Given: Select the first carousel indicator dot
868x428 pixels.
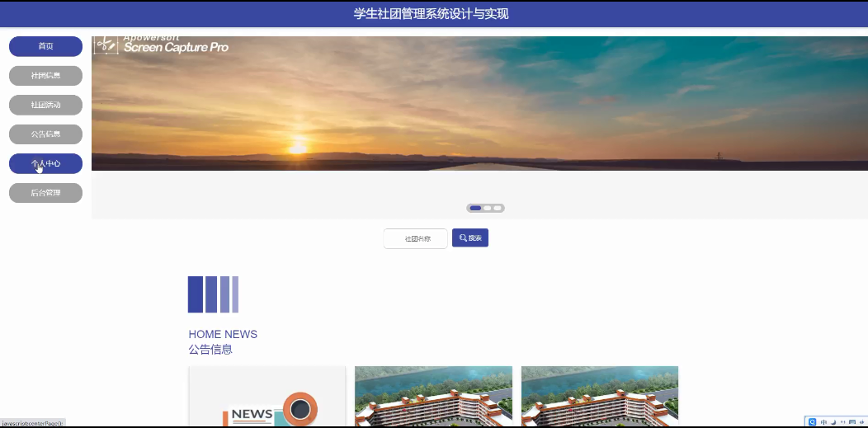Looking at the screenshot, I should [475, 208].
